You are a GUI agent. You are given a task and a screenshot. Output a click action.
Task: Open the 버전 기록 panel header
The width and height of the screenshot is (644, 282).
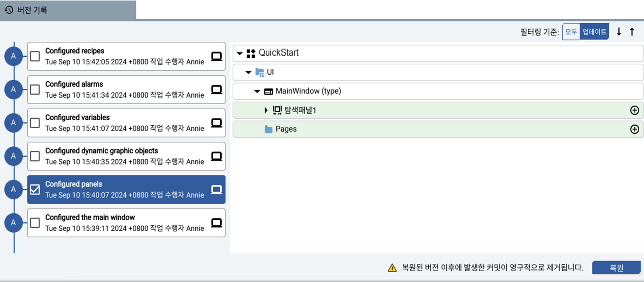click(x=32, y=10)
